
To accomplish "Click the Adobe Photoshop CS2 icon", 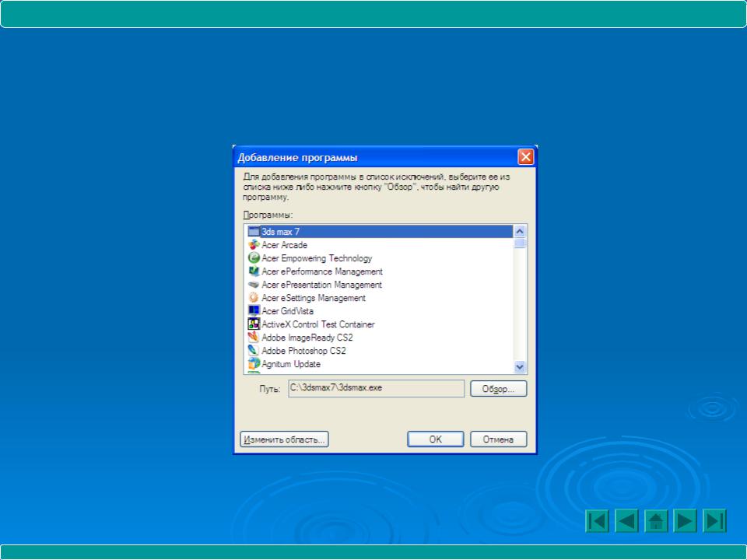I will (x=254, y=351).
